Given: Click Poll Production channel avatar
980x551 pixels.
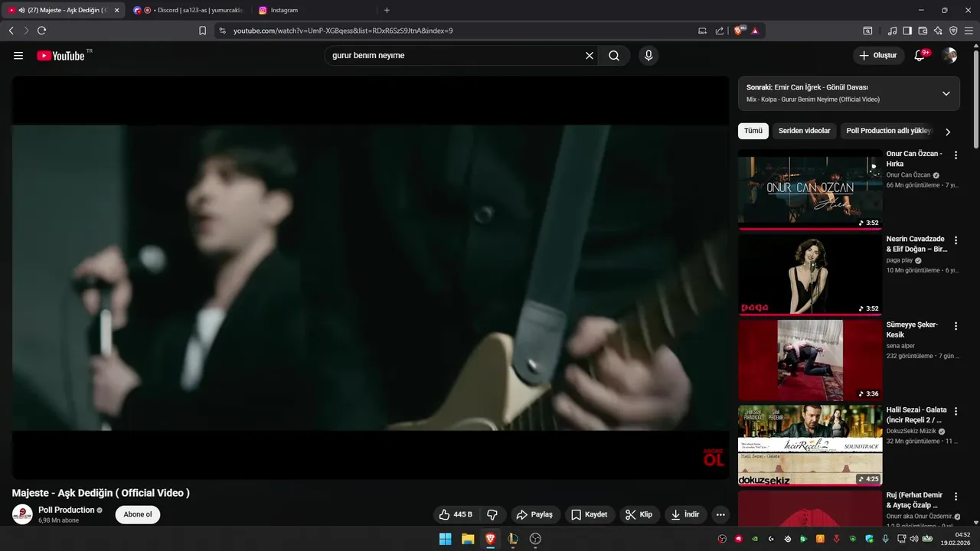Looking at the screenshot, I should click(x=22, y=514).
